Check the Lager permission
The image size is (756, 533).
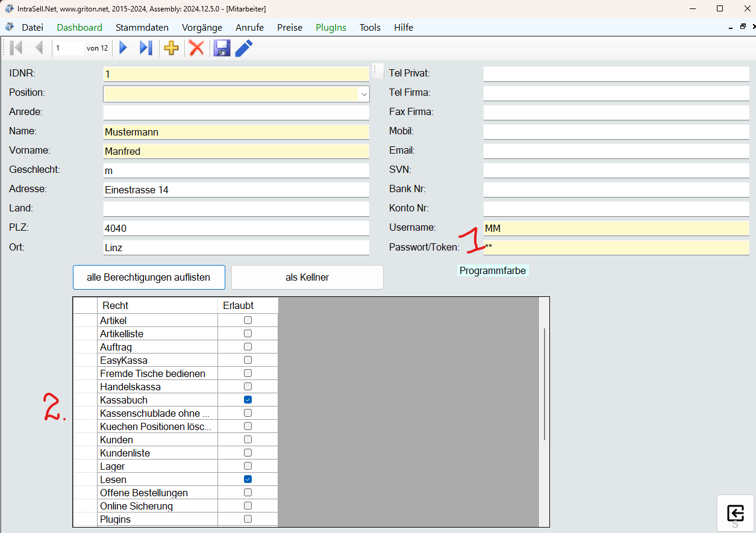248,466
